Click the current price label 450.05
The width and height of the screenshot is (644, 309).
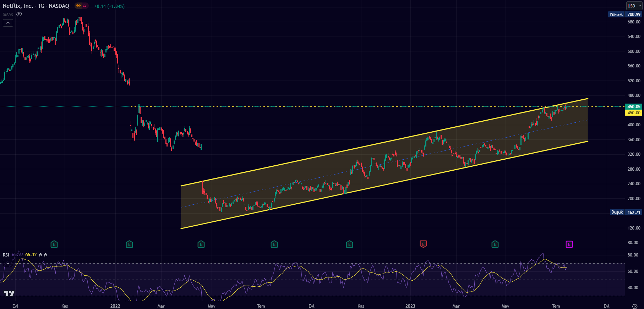tap(634, 106)
